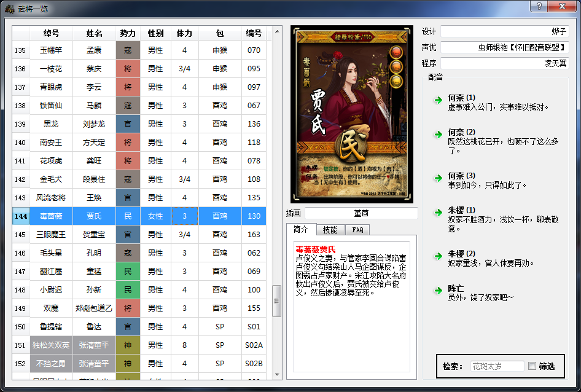
Task: Play the 何奈 (3) voice line
Action: (x=439, y=178)
